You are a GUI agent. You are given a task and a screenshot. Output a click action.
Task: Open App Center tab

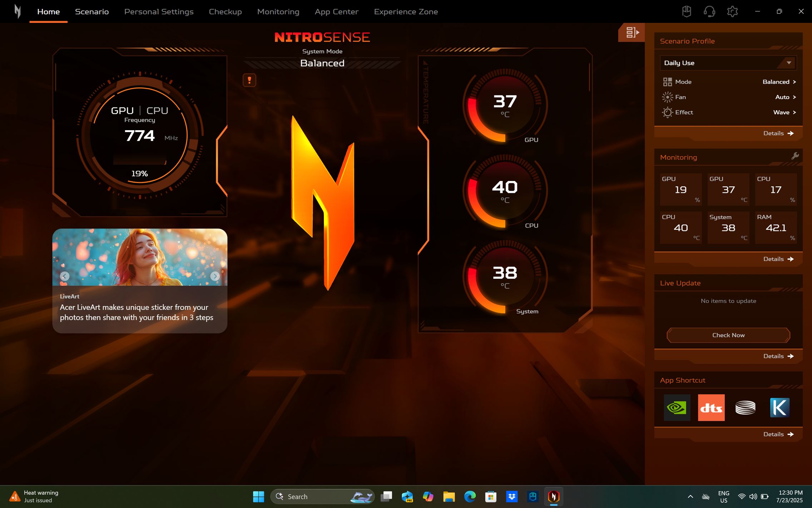(x=336, y=11)
